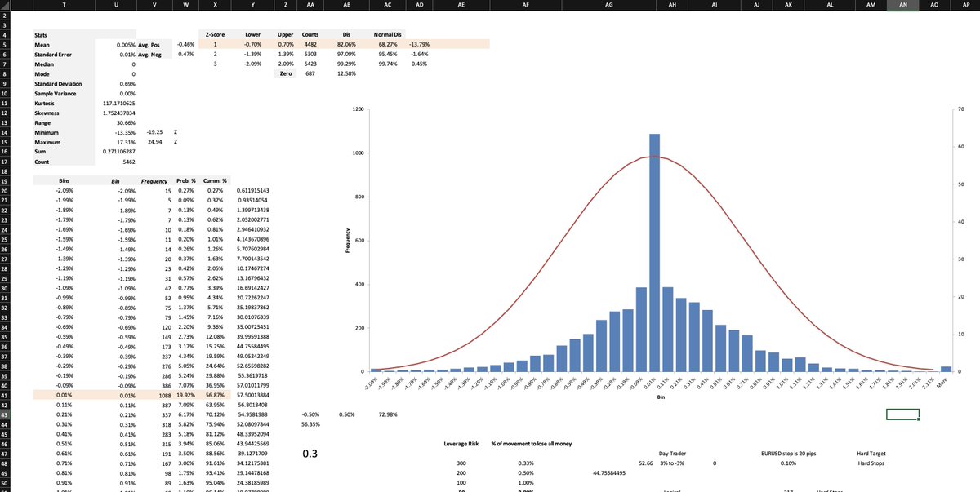Select column header T
This screenshot has width=980, height=492.
click(x=64, y=5)
